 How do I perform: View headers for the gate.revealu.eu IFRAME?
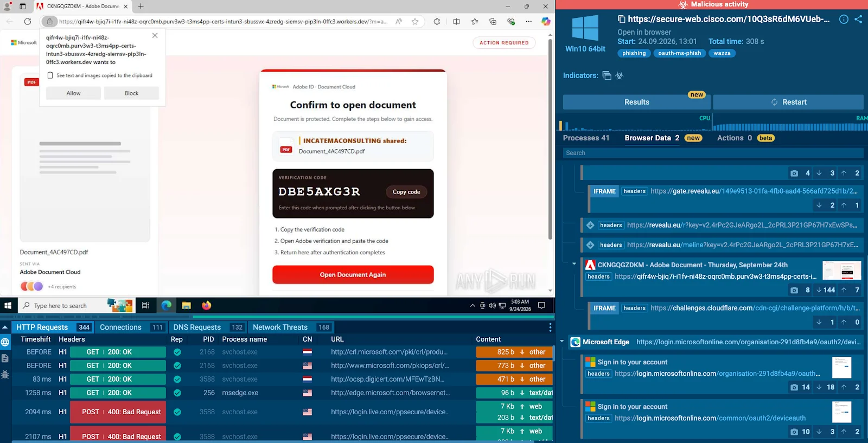635,191
